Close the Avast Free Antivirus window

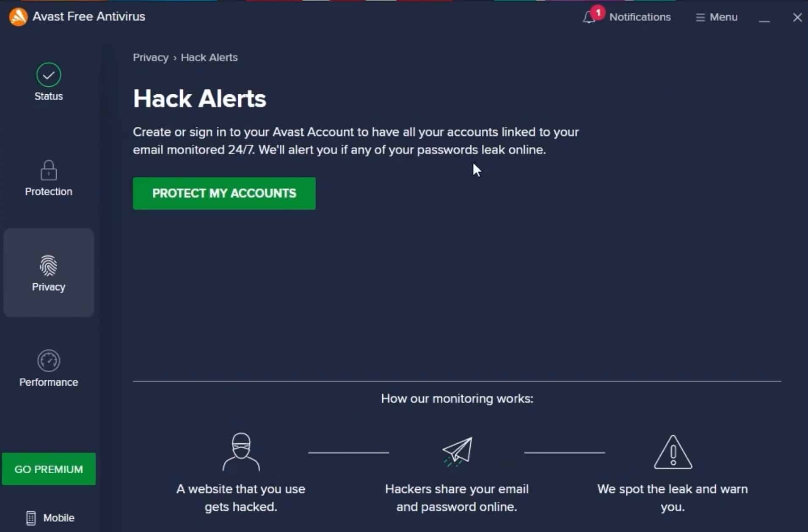[797, 17]
